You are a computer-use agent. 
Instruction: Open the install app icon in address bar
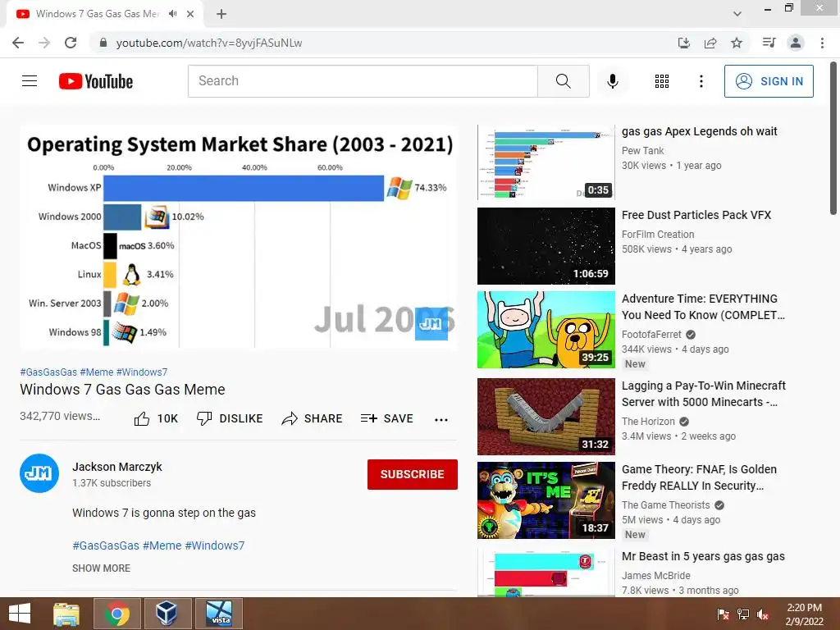coord(683,43)
